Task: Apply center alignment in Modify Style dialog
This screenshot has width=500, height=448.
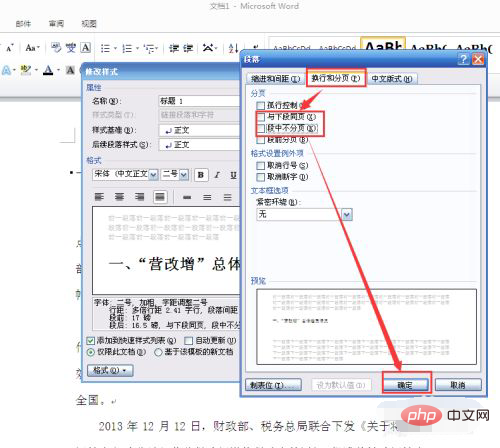Action: (119, 197)
